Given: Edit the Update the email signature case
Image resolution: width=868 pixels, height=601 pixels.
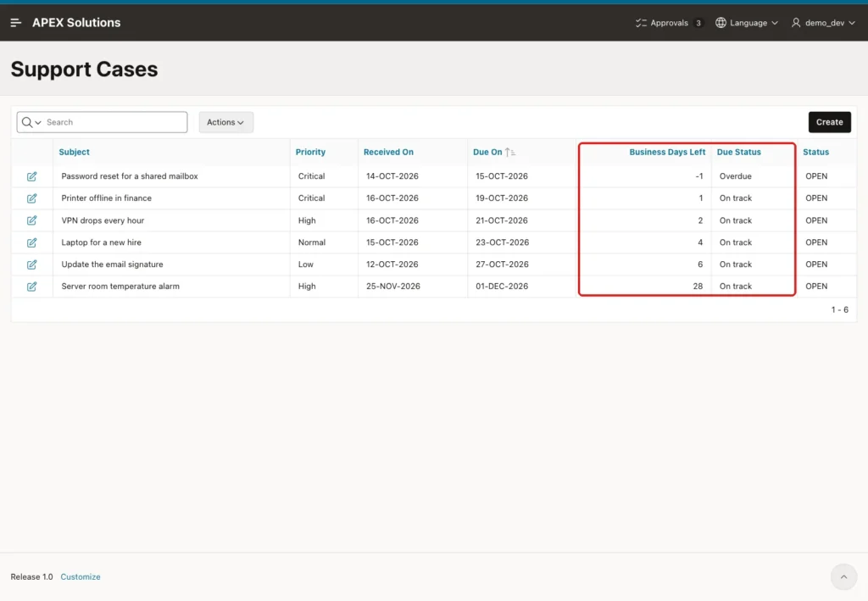Looking at the screenshot, I should 31,264.
